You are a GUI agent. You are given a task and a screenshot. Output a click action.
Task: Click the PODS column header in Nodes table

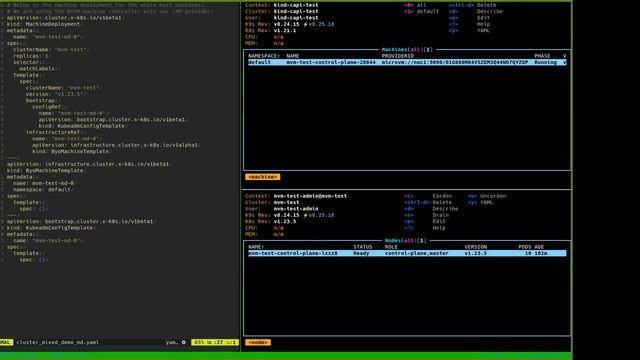[524, 247]
